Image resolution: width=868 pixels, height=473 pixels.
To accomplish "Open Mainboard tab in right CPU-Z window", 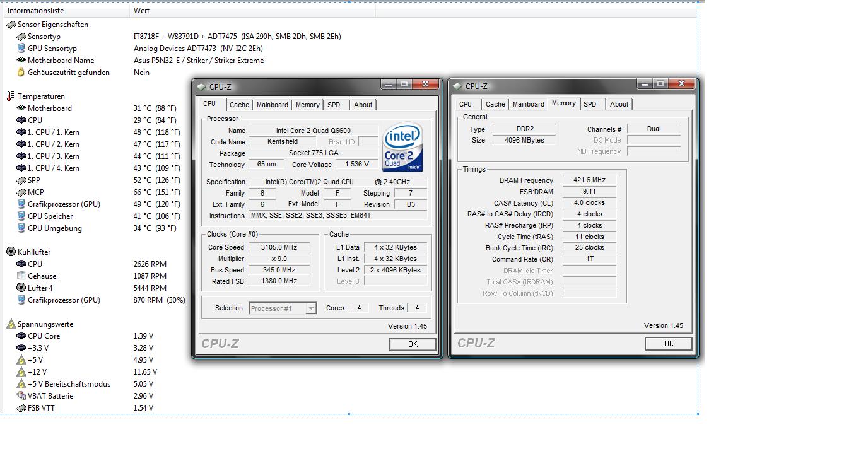I will [x=528, y=104].
